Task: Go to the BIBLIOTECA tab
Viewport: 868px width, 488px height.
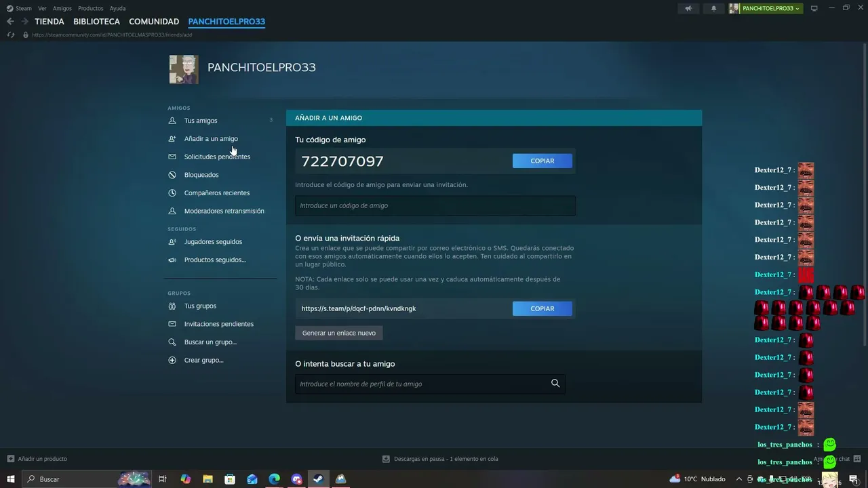Action: (96, 22)
